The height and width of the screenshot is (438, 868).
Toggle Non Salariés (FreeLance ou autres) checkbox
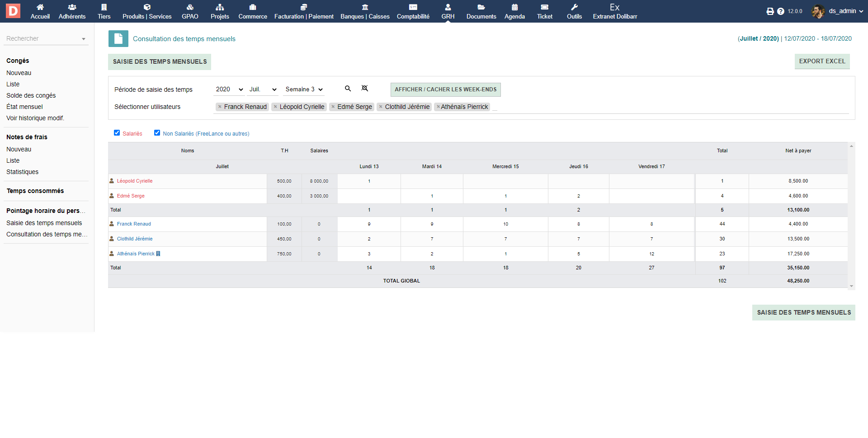[x=157, y=133]
